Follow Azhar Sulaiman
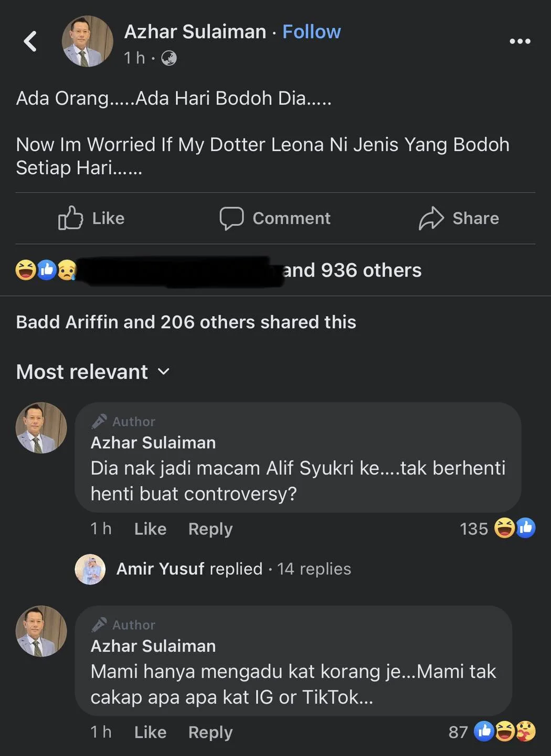 [x=311, y=31]
